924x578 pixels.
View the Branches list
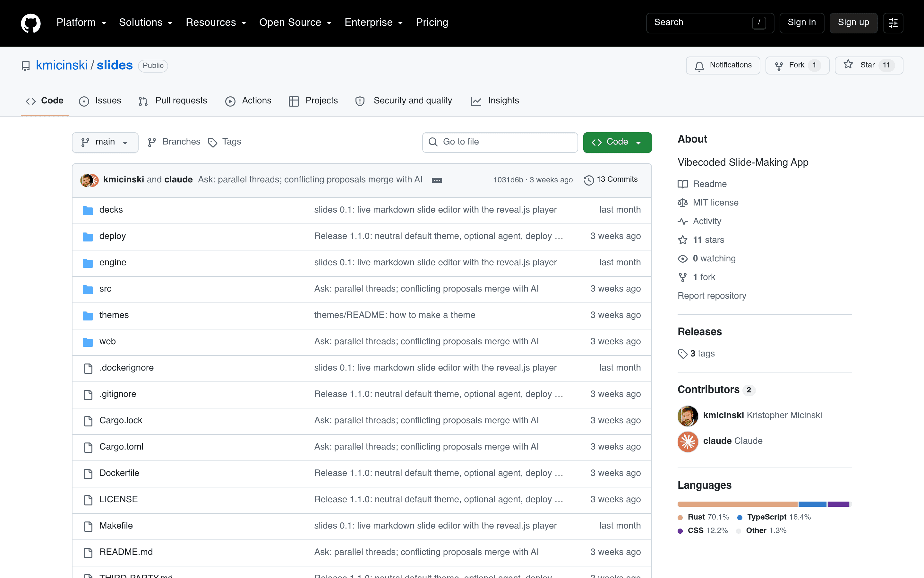pos(174,142)
